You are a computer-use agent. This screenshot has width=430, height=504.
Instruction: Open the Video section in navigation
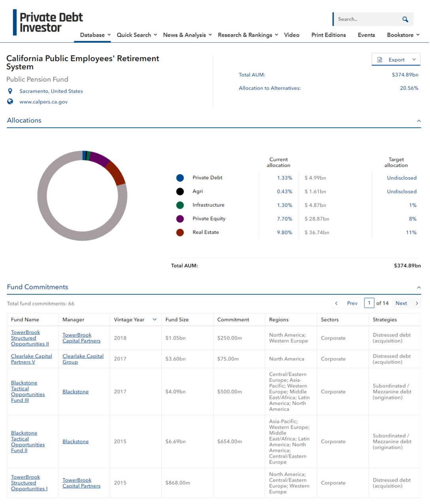tap(292, 35)
